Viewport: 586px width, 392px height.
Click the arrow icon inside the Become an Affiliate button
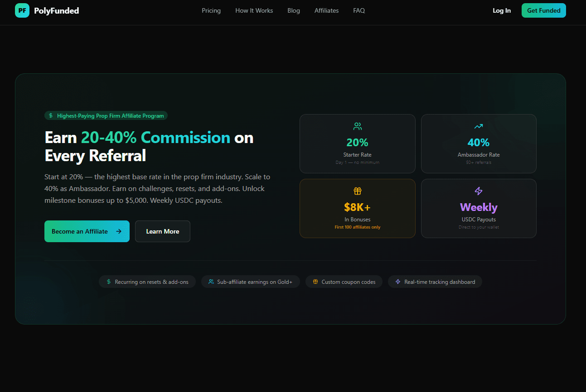pos(120,231)
